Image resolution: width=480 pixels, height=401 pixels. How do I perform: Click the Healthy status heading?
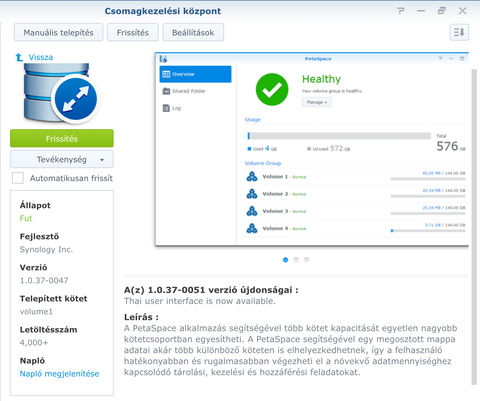[321, 79]
